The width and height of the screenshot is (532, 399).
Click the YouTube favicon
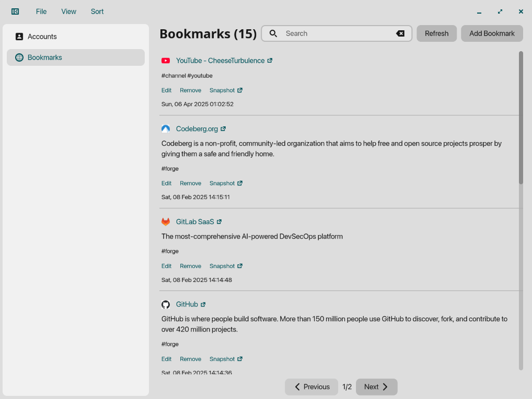click(166, 61)
